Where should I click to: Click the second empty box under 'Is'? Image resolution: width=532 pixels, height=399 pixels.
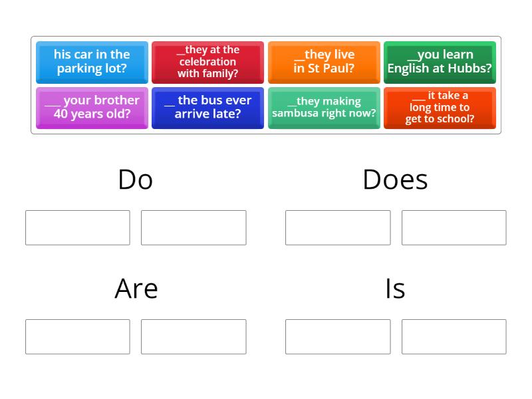[454, 336]
